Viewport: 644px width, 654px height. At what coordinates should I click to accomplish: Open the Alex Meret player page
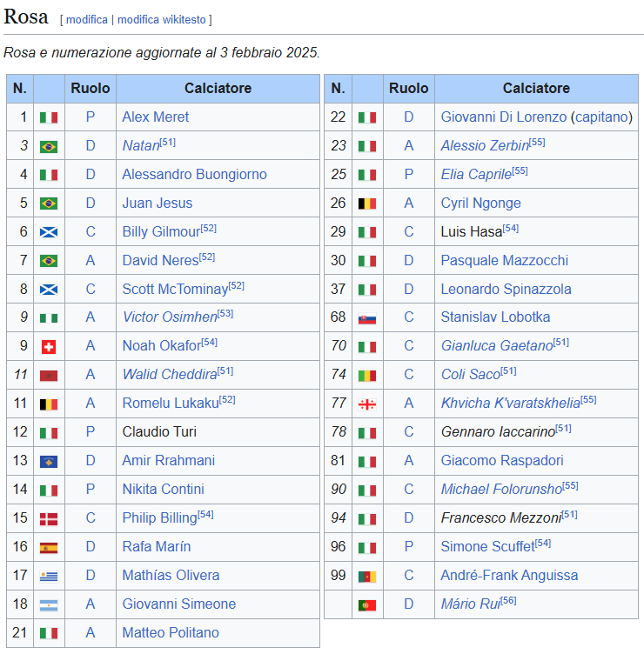(155, 117)
